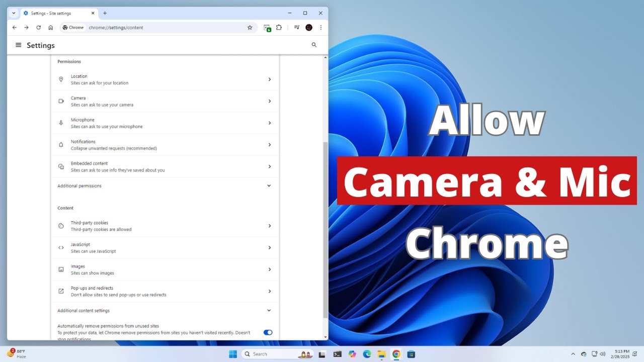Close the Site settings tab
The width and height of the screenshot is (644, 362).
[x=93, y=13]
